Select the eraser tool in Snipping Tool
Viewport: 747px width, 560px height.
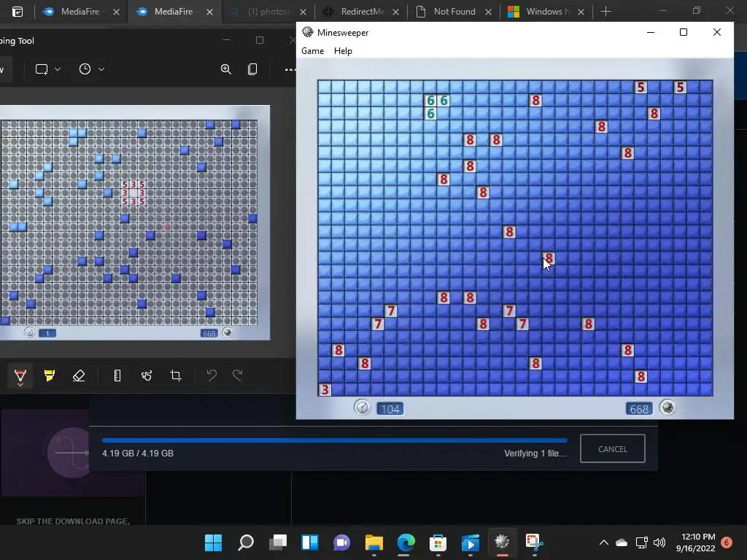[79, 376]
